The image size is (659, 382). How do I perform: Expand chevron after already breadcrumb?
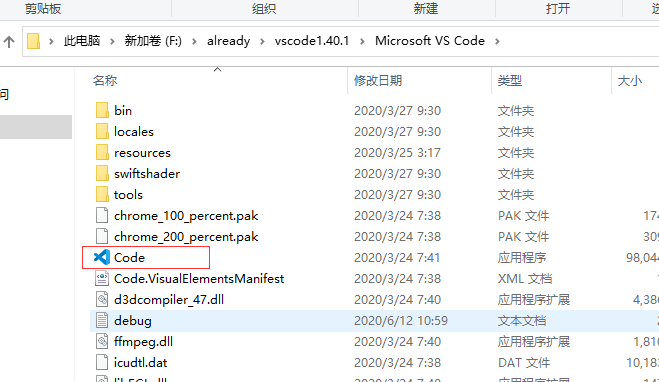(x=262, y=41)
